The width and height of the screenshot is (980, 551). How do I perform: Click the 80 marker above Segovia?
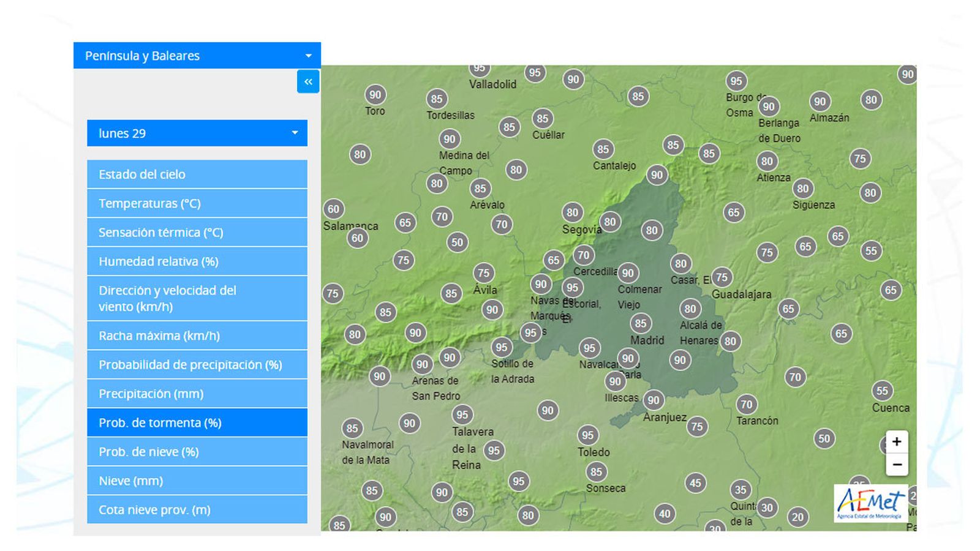click(572, 212)
